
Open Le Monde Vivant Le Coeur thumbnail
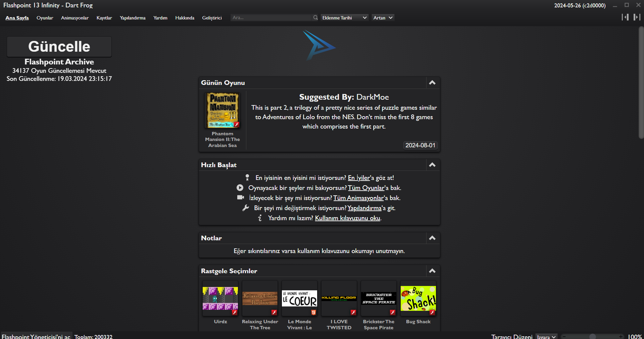pos(299,298)
